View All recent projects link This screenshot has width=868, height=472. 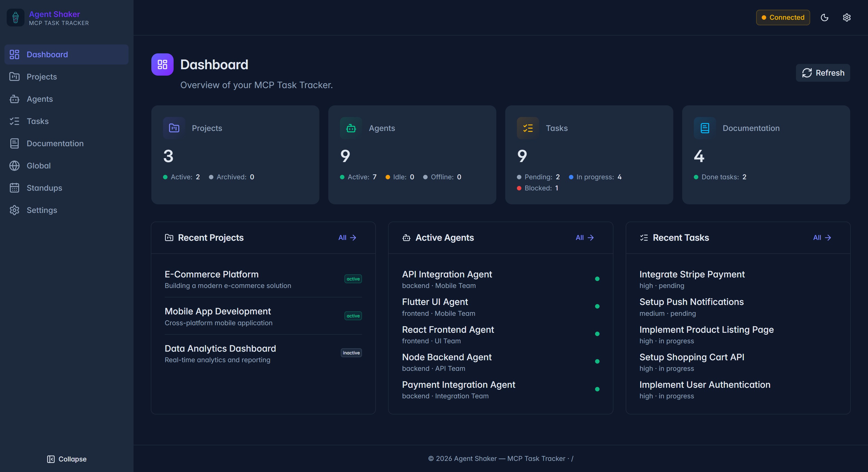pos(347,238)
